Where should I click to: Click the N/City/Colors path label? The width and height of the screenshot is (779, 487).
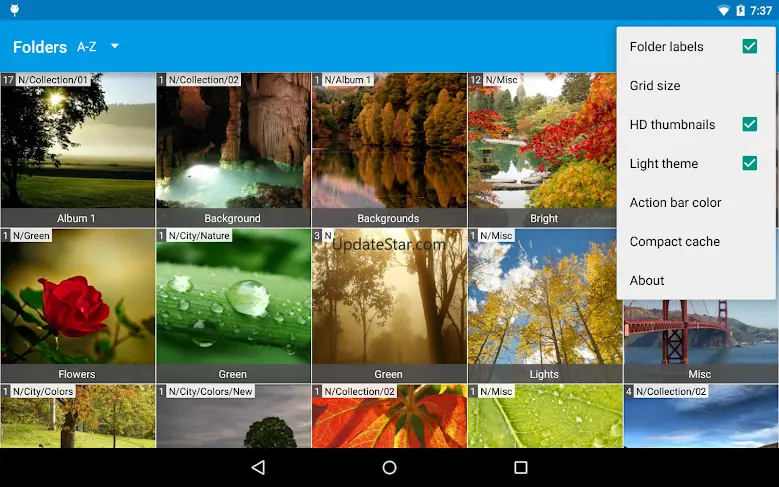coord(43,392)
